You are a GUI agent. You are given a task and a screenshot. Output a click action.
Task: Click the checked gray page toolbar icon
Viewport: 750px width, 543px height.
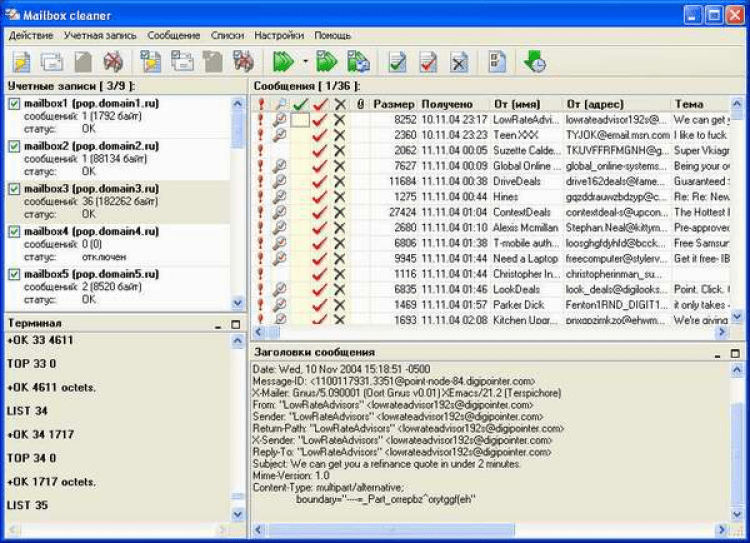[x=213, y=62]
